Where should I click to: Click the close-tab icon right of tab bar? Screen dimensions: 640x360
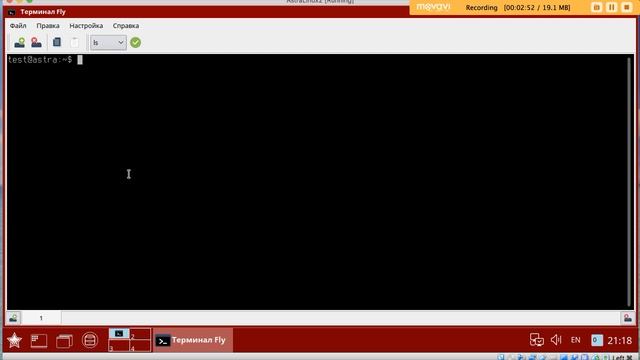pyautogui.click(x=628, y=318)
